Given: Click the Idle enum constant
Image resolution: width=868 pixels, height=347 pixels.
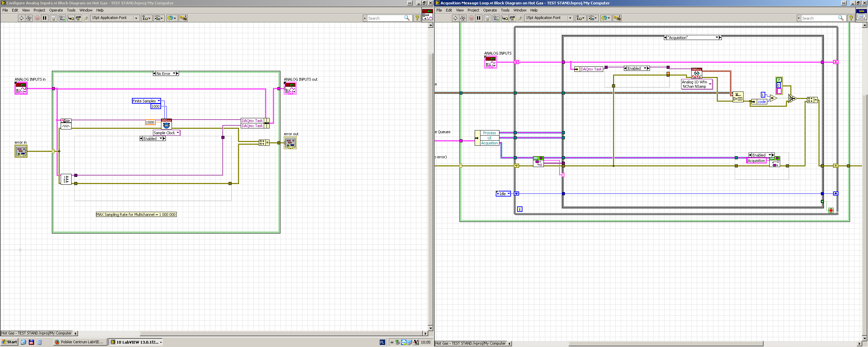Looking at the screenshot, I should click(x=503, y=194).
